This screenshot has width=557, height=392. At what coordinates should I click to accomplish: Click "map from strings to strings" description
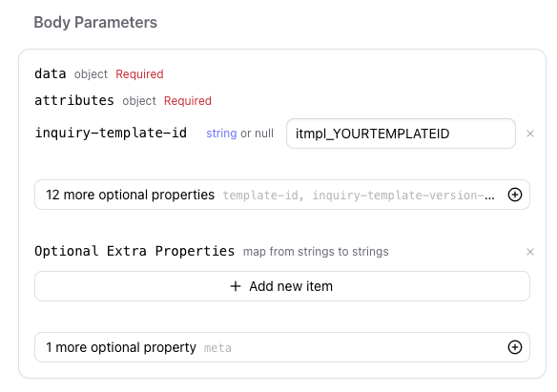coord(316,252)
